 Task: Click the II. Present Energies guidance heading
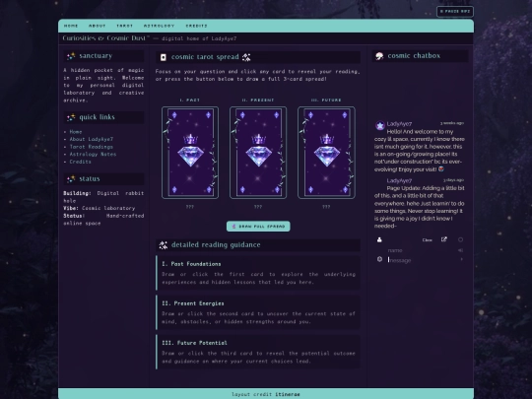pyautogui.click(x=193, y=303)
